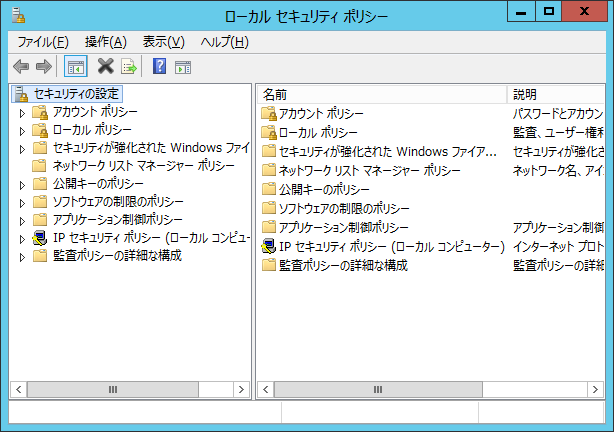This screenshot has width=614, height=432.
Task: Click the Back arrow toolbar icon
Action: coord(21,67)
